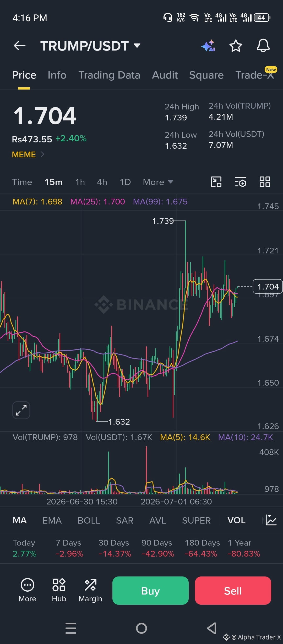
Task: Open price alerts bell icon
Action: [x=263, y=46]
